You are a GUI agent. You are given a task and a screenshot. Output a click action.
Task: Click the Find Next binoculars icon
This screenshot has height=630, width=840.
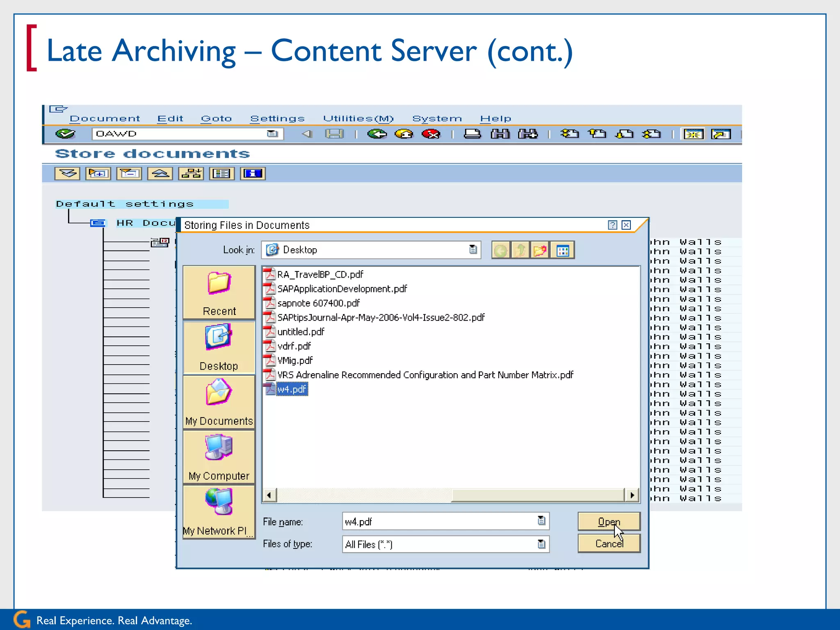point(528,134)
